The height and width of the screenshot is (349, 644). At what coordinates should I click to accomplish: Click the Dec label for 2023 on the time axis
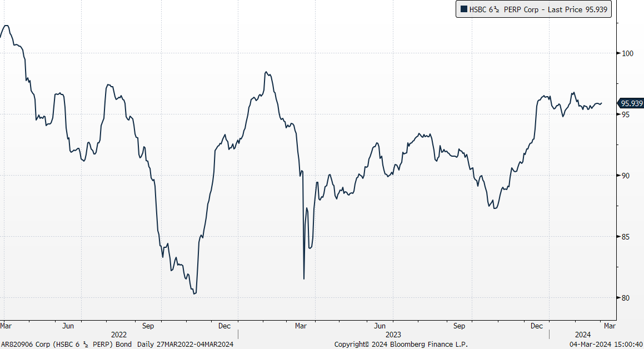[536, 326]
